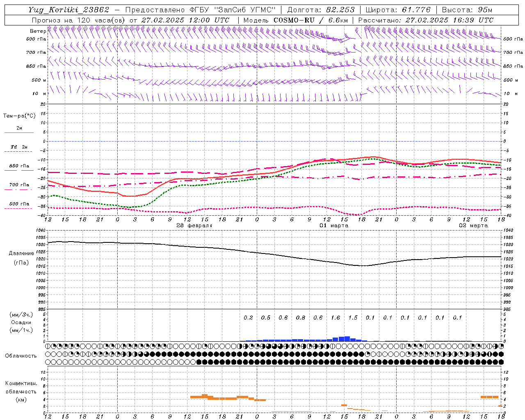Click the 1.5 precipitation value
Screen dimensions: 525x420
pos(353,317)
